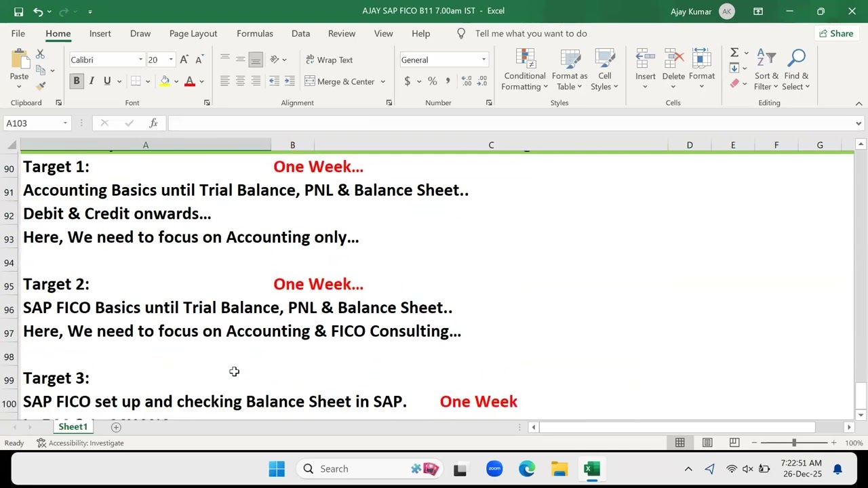This screenshot has height=488, width=868.
Task: Insert AutoSum with the sigma icon
Action: point(734,53)
